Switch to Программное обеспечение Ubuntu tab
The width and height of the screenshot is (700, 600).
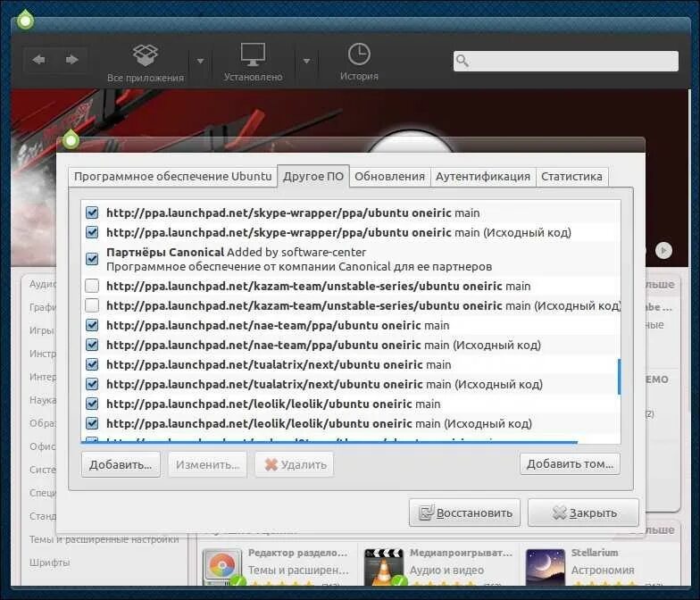coord(173,177)
